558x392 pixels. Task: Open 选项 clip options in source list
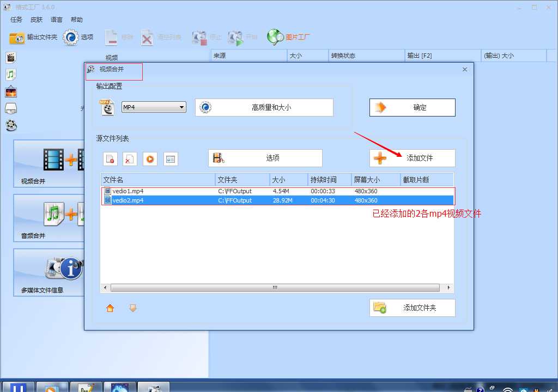coord(265,158)
